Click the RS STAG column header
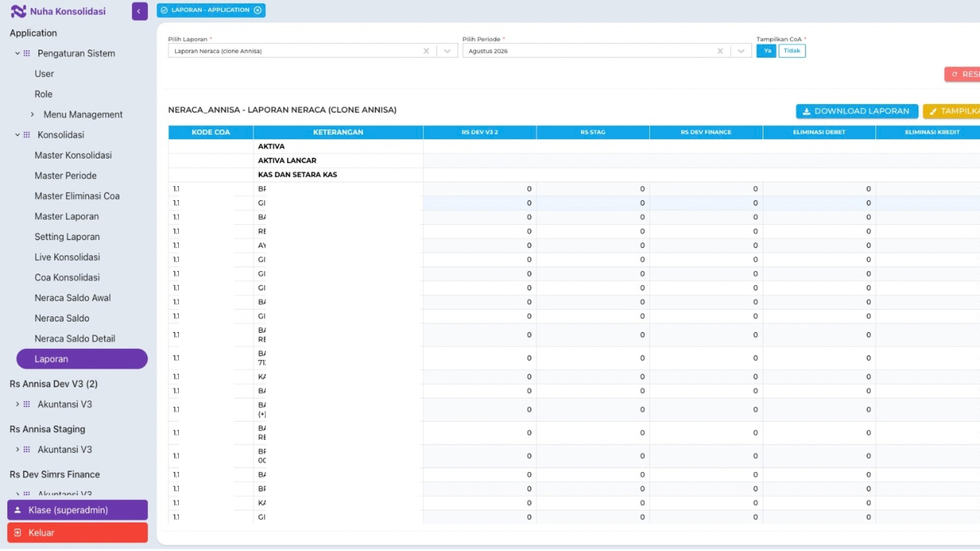This screenshot has width=980, height=551. (x=593, y=132)
